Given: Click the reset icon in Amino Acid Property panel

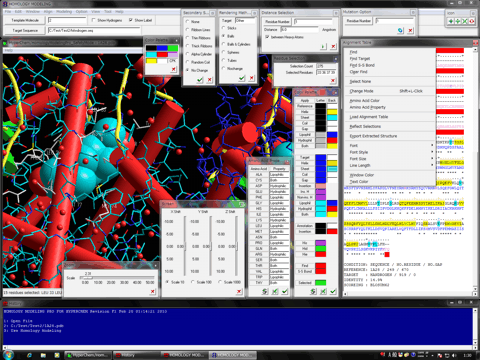Looking at the screenshot, I should tap(265, 291).
